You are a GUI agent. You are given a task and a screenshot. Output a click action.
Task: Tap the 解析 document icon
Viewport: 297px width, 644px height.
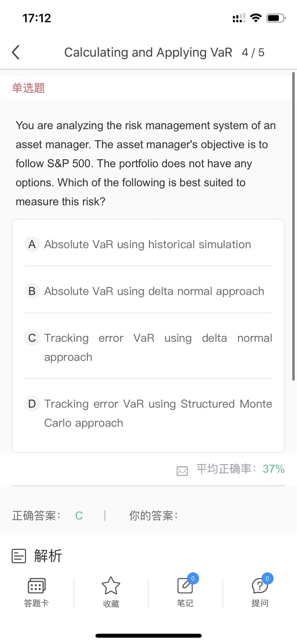coord(19,556)
